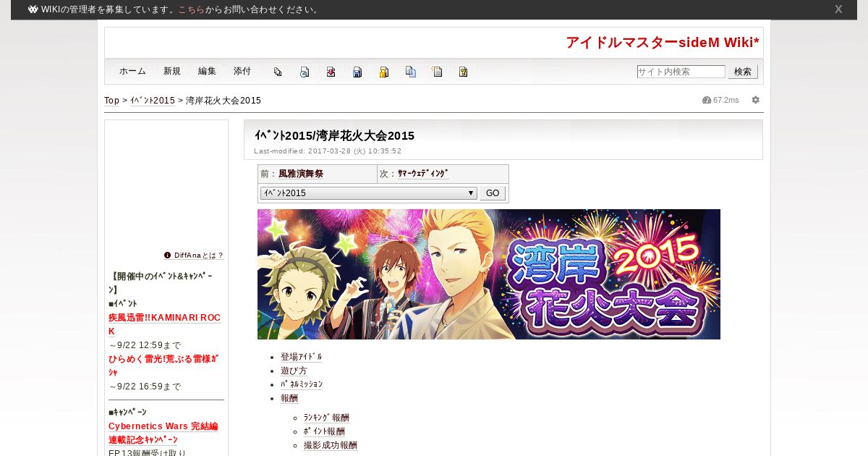Viewport: 868px width, 456px height.
Task: Open the 添付 menu item
Action: (x=242, y=72)
